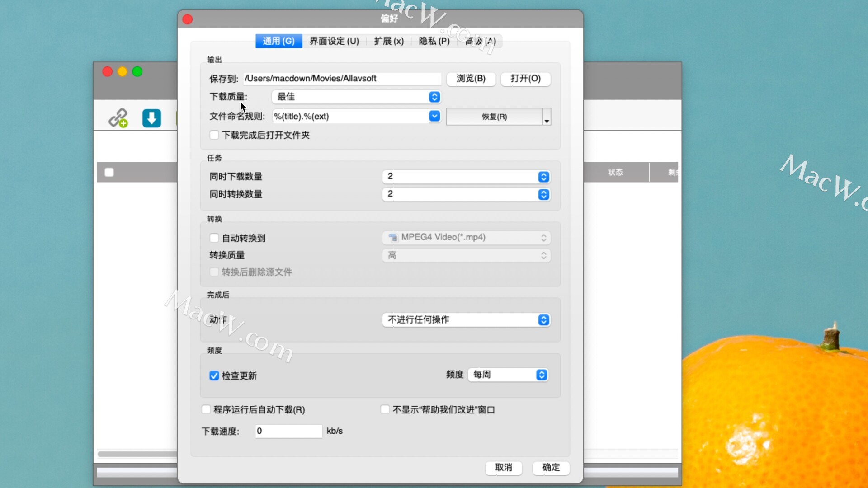Open the 下载质量 dropdown showing 最佳
The image size is (868, 488).
(x=356, y=97)
